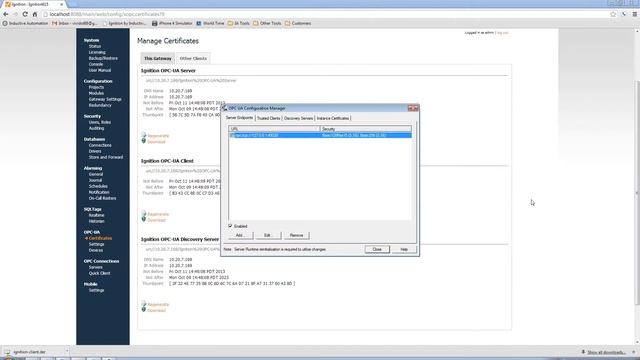Open the Inductive Automation bookmark

(x=25, y=24)
